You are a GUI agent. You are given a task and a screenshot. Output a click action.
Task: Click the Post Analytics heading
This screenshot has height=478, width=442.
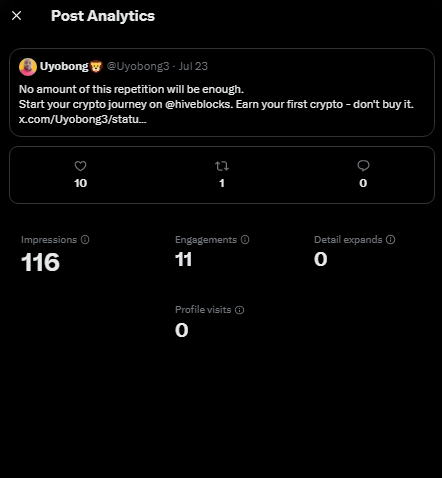[103, 16]
